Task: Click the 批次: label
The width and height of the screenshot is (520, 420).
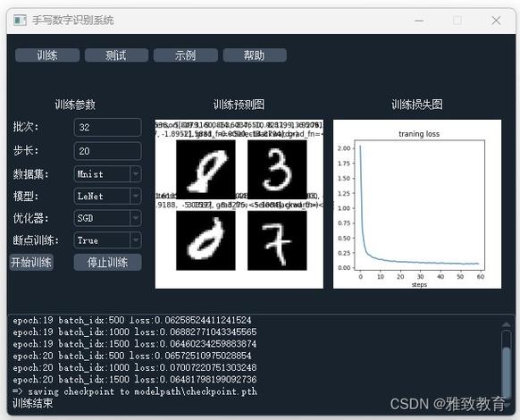Action: point(26,127)
